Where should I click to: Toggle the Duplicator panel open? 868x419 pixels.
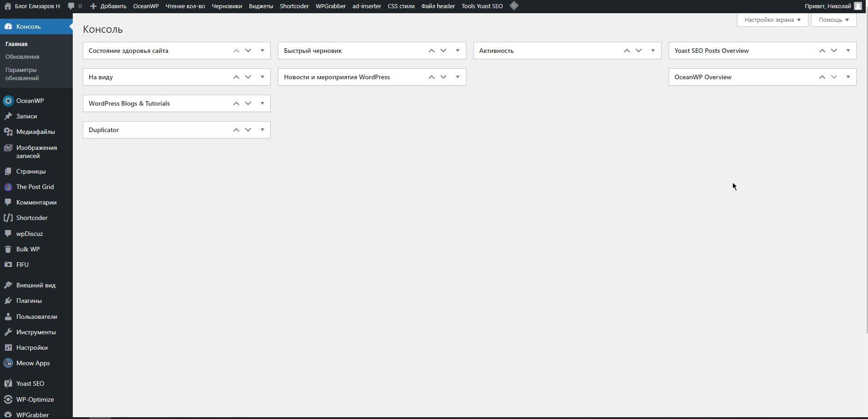click(x=262, y=130)
